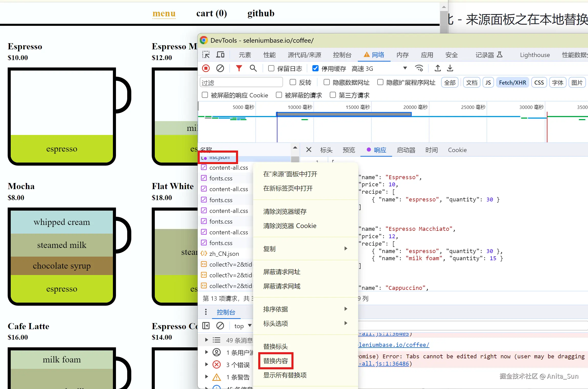588x389 pixels.
Task: Filter requests by Fetch/XHR
Action: (x=512, y=83)
